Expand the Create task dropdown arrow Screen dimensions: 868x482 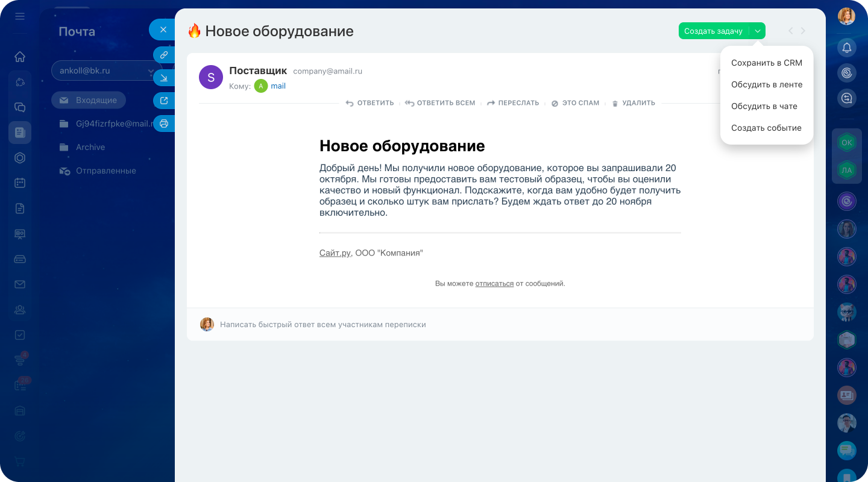tap(758, 31)
